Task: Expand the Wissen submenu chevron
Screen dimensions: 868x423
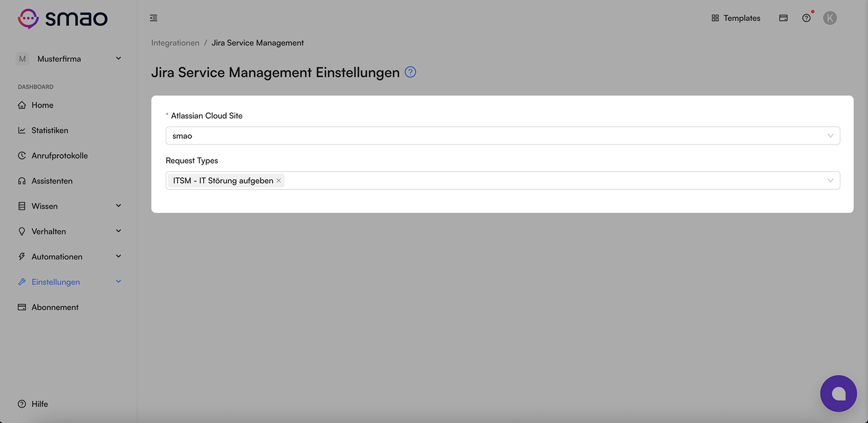Action: 118,206
